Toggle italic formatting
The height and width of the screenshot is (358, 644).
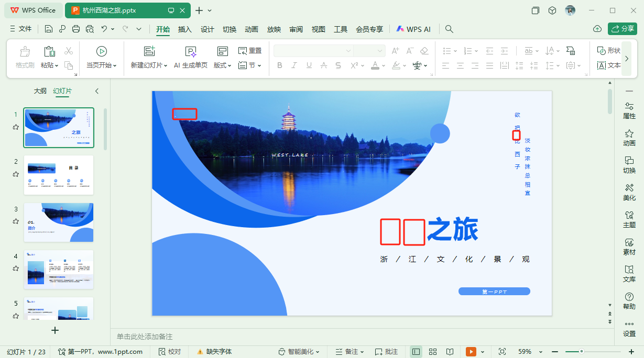[x=294, y=65]
